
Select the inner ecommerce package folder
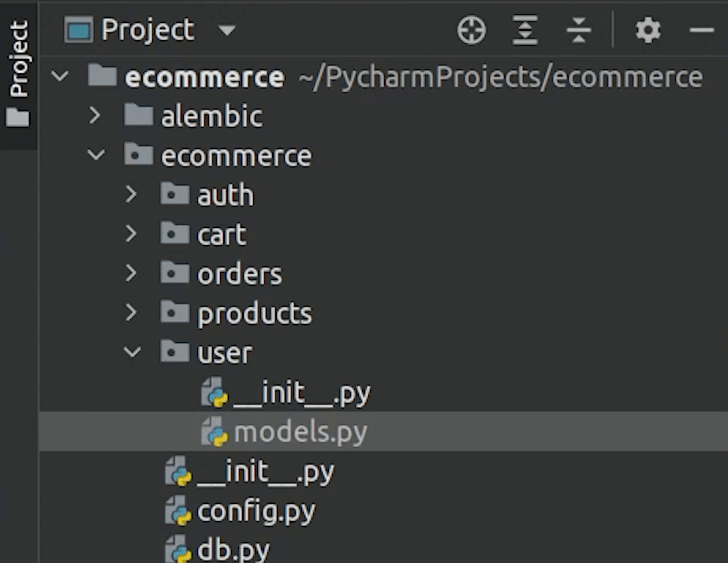tap(235, 155)
